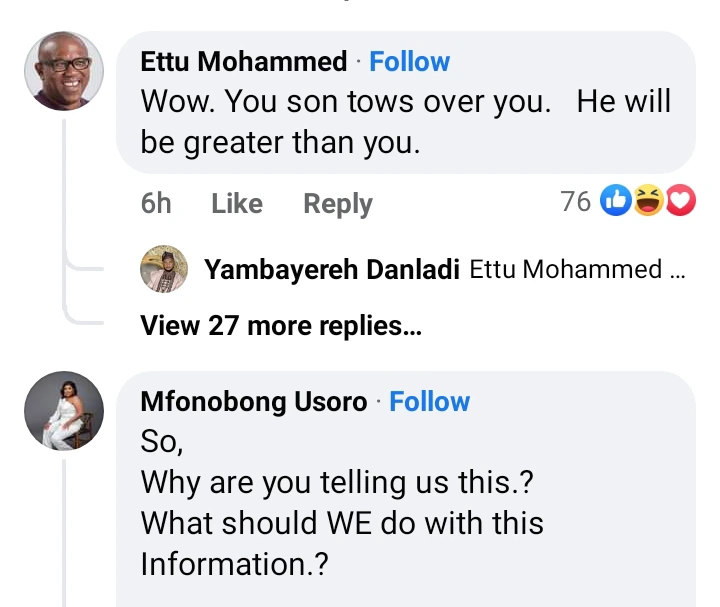Image resolution: width=720 pixels, height=607 pixels.
Task: Follow Ettu Mohammed
Action: [x=409, y=62]
